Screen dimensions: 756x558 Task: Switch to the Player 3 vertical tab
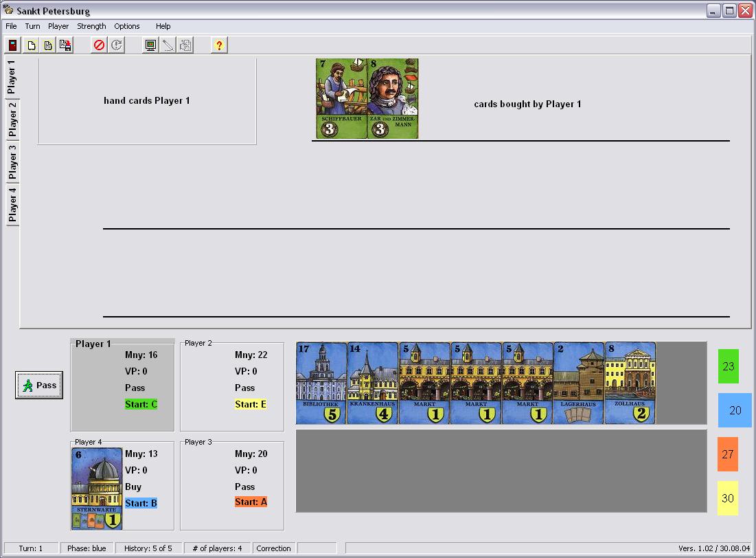click(x=12, y=162)
